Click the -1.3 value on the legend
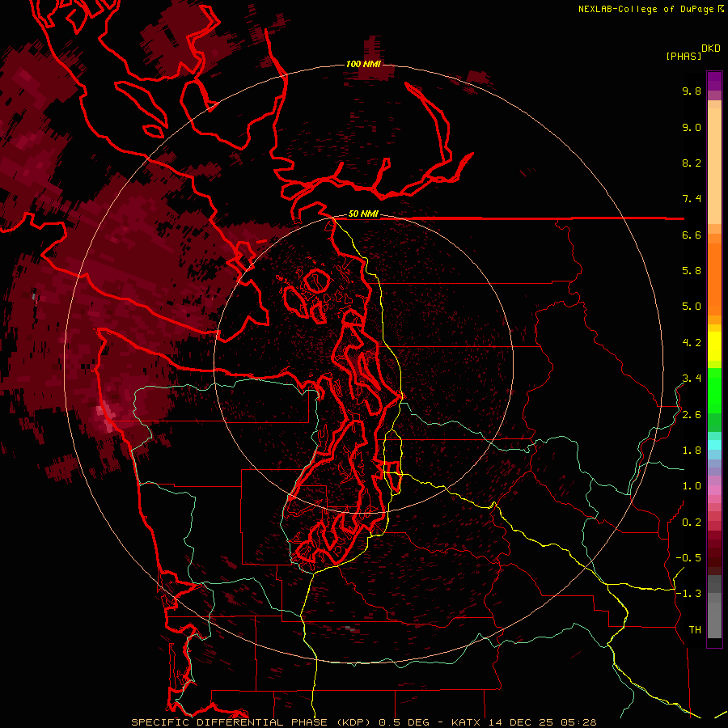Image resolution: width=728 pixels, height=728 pixels. (688, 594)
